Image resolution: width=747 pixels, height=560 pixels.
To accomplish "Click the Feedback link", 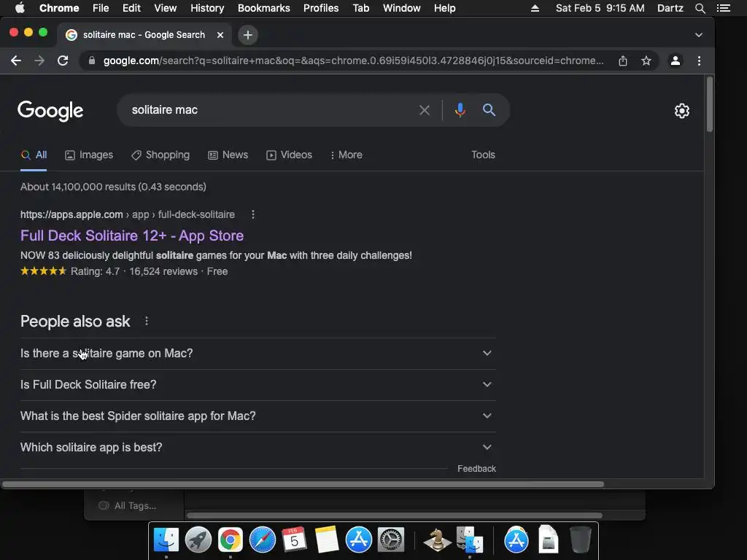I will coord(476,469).
